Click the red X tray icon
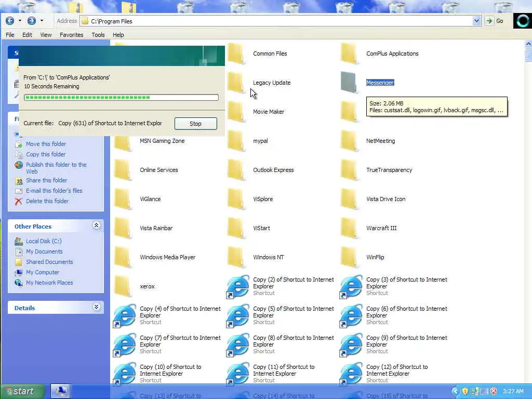This screenshot has width=532, height=399. (494, 391)
